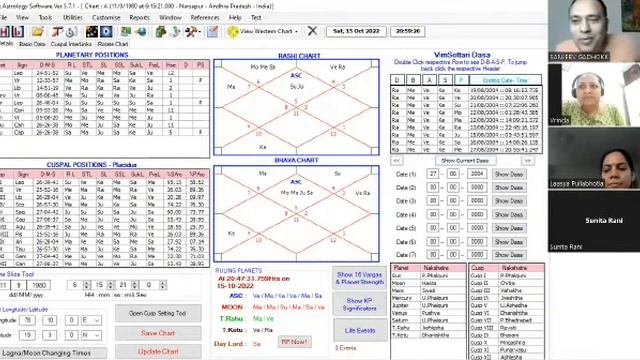Open the standing figure toolbar icon
The height and width of the screenshot is (360, 640).
tap(175, 31)
